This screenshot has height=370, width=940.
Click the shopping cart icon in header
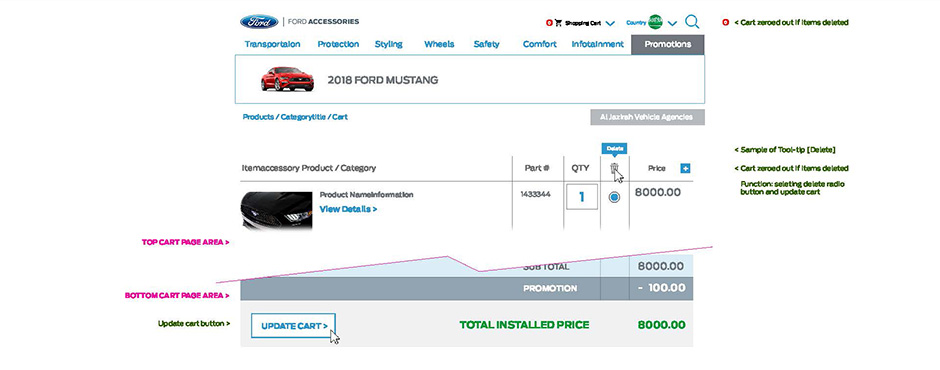[x=558, y=23]
